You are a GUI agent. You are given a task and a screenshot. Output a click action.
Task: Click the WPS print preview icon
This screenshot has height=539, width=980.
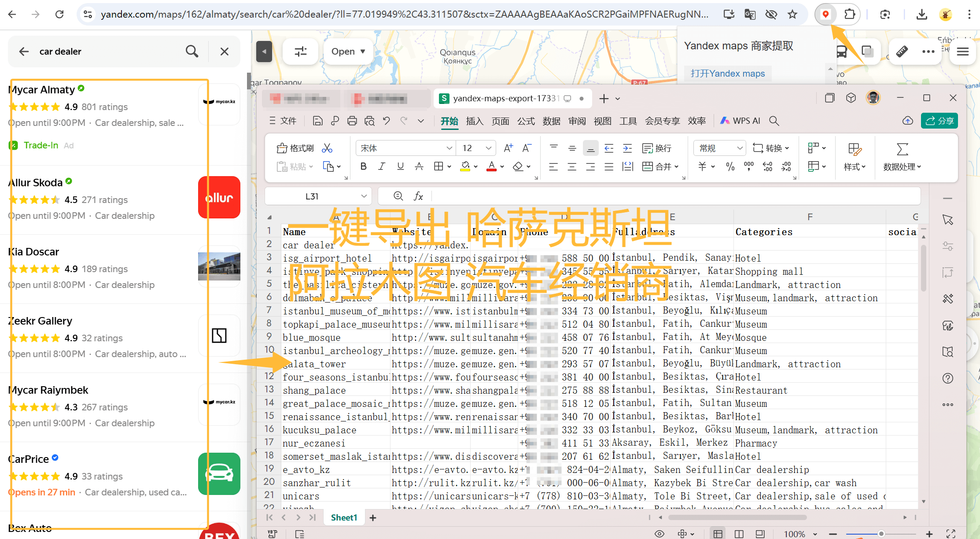[369, 121]
